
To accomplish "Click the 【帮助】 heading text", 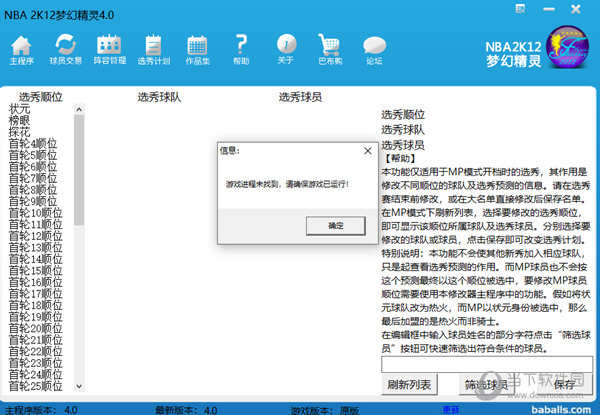I will pyautogui.click(x=400, y=158).
